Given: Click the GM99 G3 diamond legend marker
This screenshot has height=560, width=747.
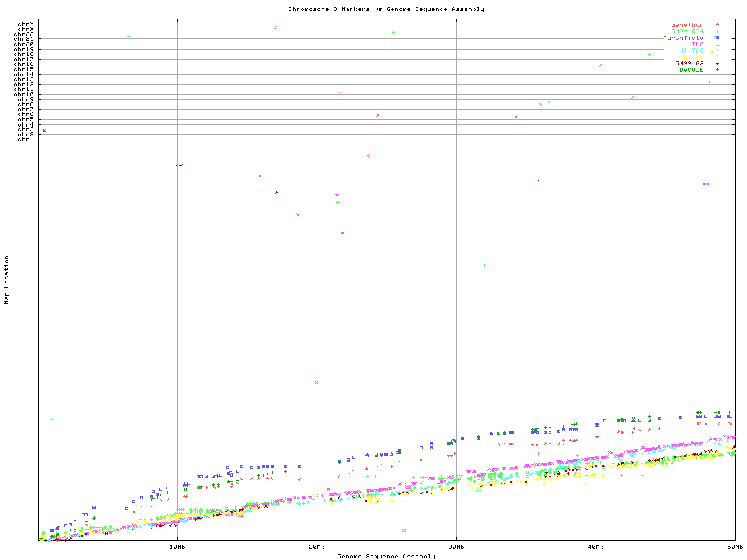Looking at the screenshot, I should [x=717, y=64].
